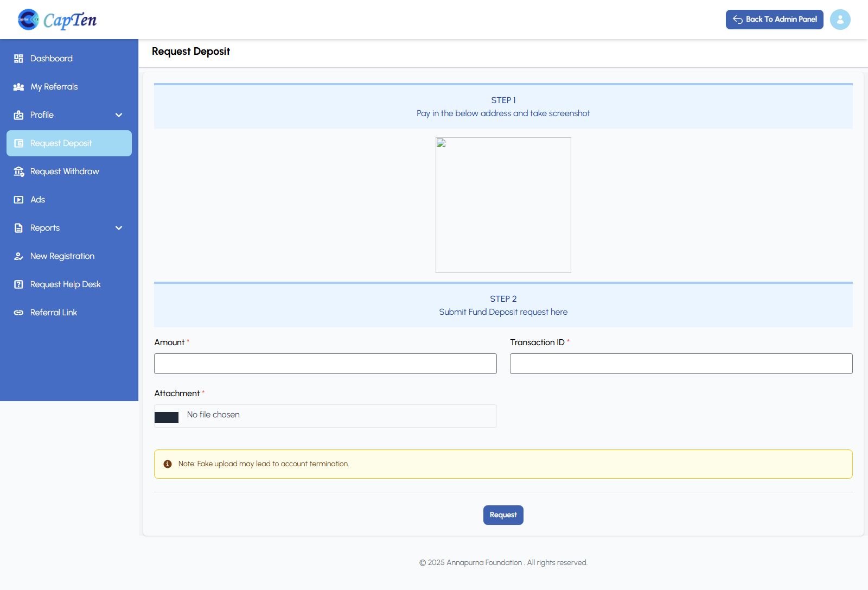
Task: Focus the Amount input field
Action: pyautogui.click(x=325, y=364)
